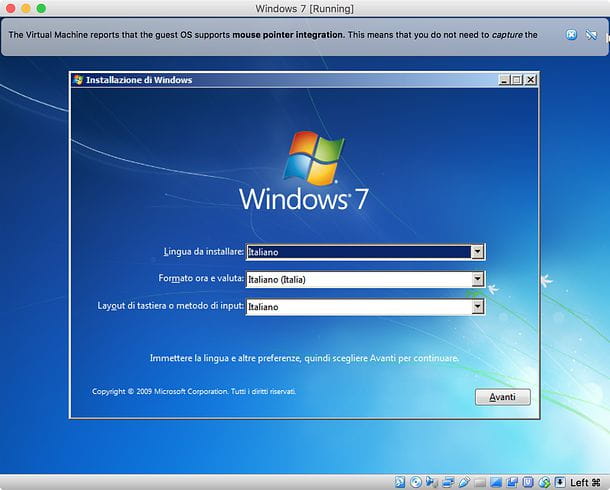Click the Installazione di Windows title bar
Image resolution: width=610 pixels, height=490 pixels.
[x=280, y=80]
